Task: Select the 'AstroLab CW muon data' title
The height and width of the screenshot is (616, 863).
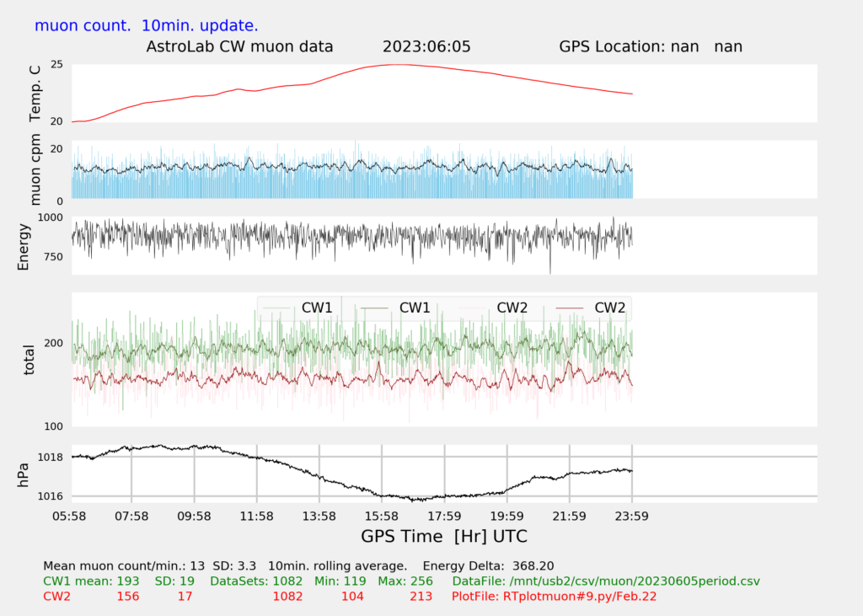Action: tap(239, 47)
